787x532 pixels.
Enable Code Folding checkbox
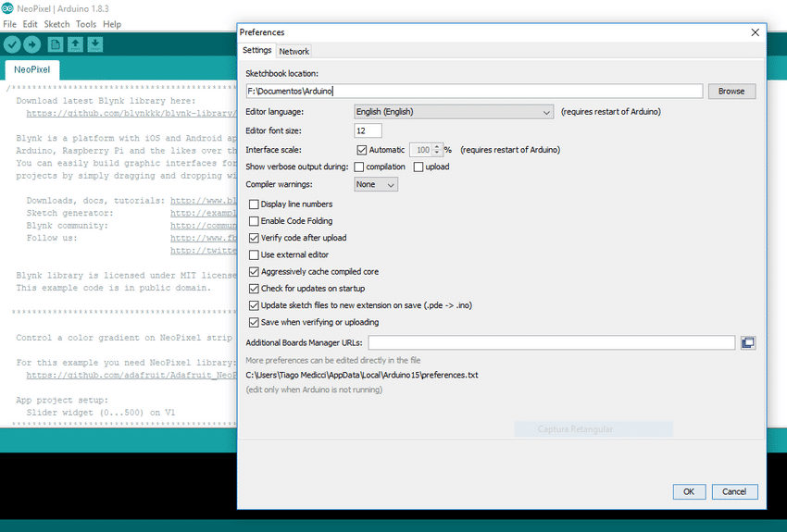coord(254,221)
